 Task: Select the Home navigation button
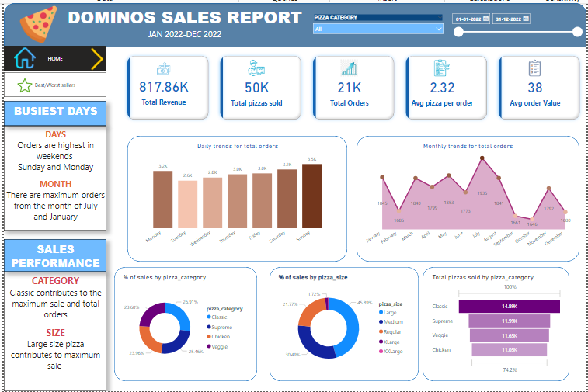[x=54, y=58]
